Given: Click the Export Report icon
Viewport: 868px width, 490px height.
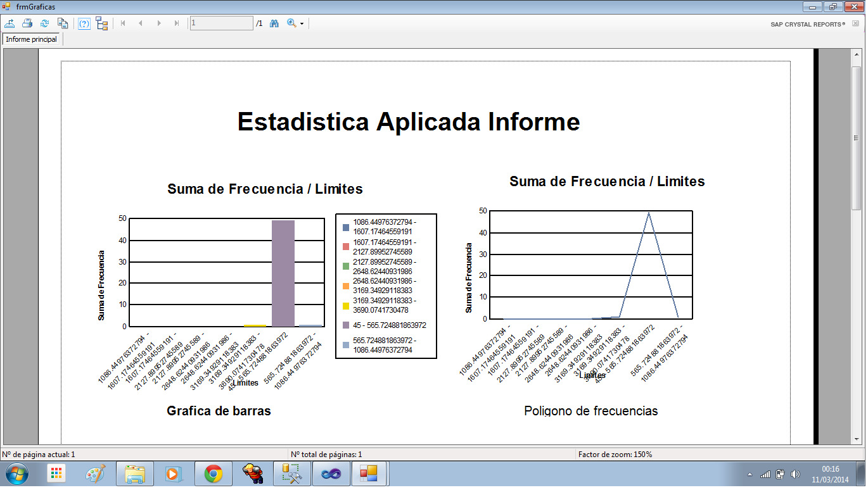Looking at the screenshot, I should coord(10,23).
